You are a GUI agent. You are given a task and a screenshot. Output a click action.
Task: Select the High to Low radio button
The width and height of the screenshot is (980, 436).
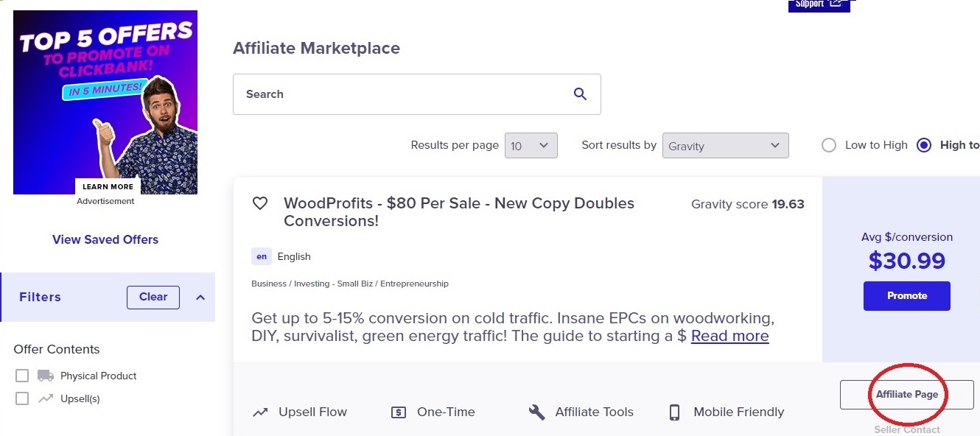(x=924, y=145)
